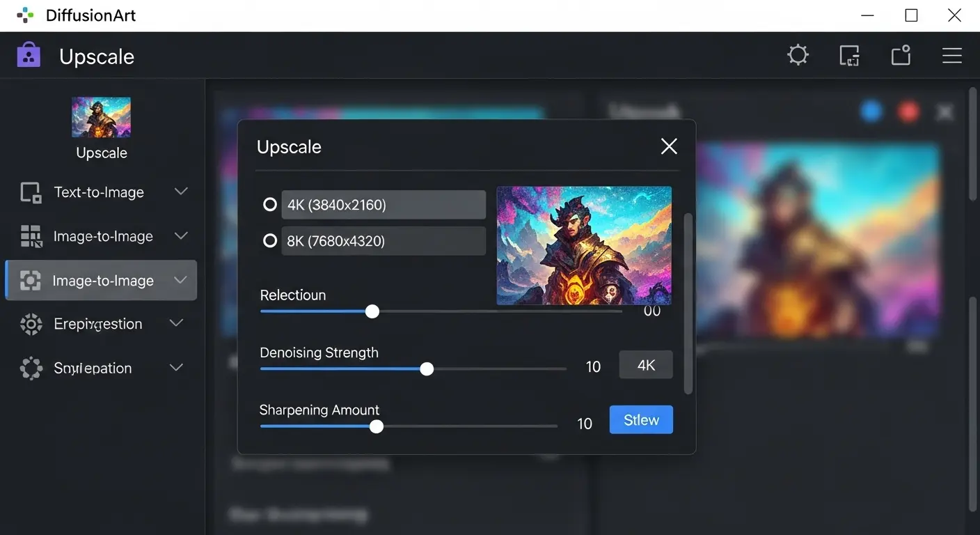Select the 4K (3840x2160) radio option
This screenshot has width=980, height=535.
tap(270, 205)
